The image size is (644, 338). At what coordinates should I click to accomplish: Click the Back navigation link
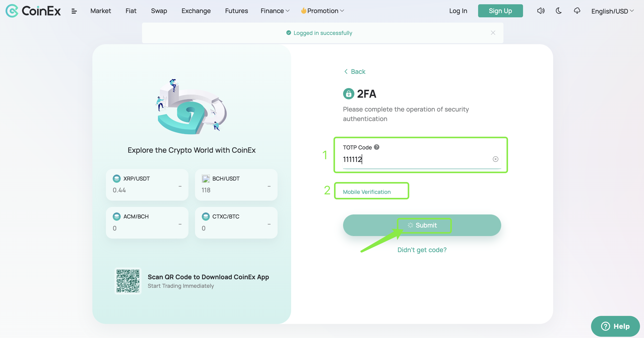point(354,71)
